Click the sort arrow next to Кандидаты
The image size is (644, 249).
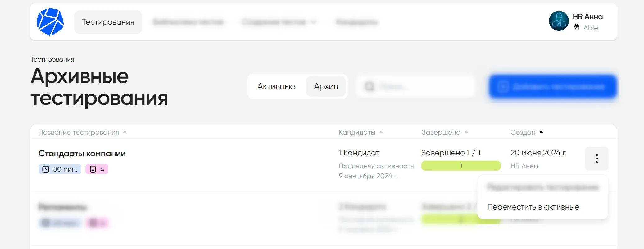381,132
